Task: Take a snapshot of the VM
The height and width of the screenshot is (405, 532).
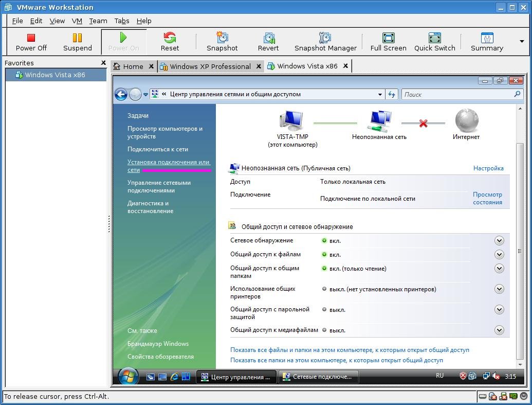Action: click(222, 42)
